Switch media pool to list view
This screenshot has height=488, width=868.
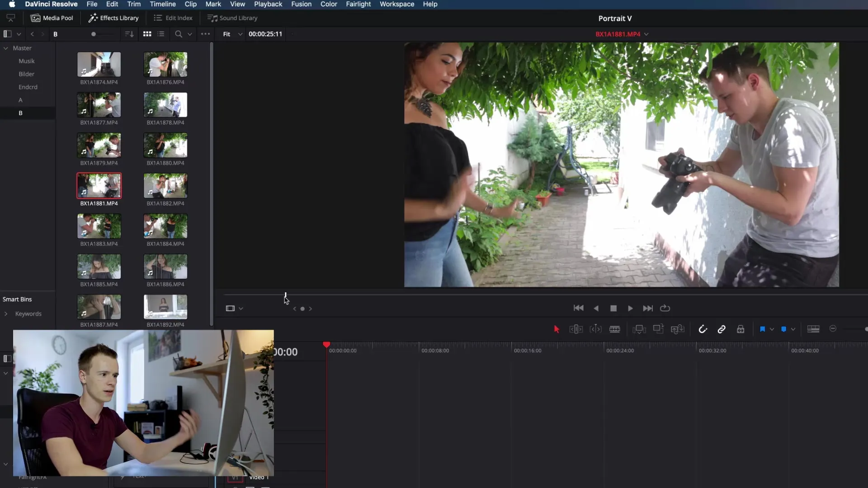click(x=161, y=34)
